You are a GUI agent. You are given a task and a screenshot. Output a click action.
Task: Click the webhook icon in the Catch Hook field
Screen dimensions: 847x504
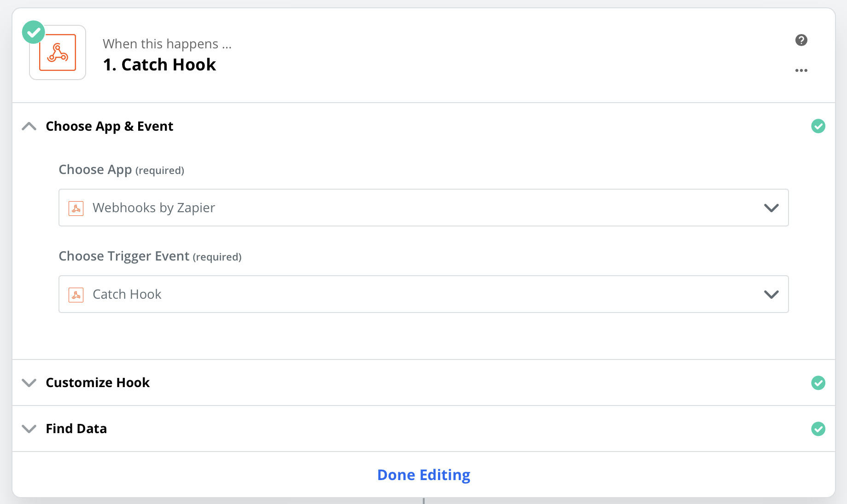(76, 294)
